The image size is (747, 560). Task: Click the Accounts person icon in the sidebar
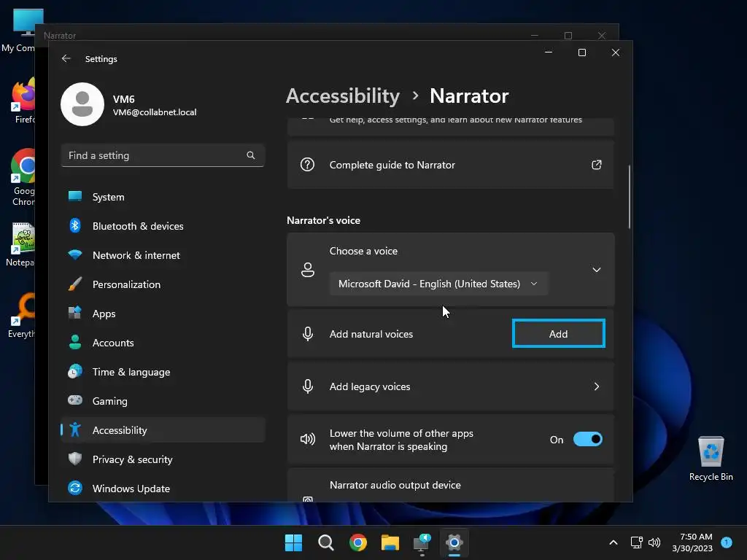click(x=75, y=343)
